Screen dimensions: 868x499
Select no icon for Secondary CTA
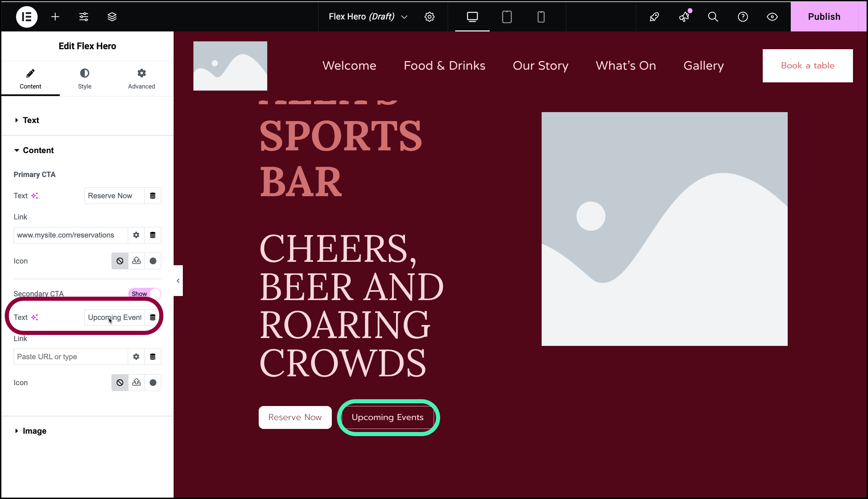[120, 383]
